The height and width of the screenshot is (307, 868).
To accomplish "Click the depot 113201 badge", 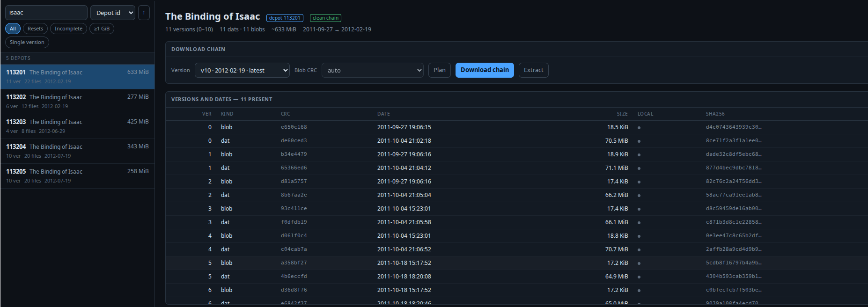I will 285,18.
